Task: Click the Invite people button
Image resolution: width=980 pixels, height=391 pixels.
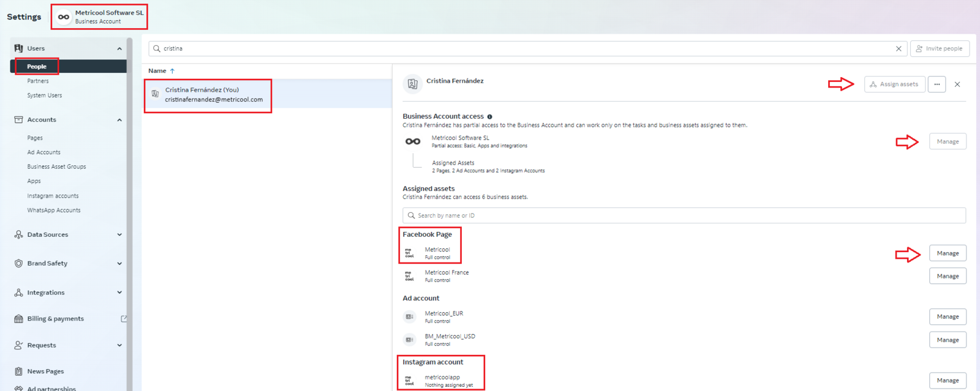Action: (x=940, y=49)
